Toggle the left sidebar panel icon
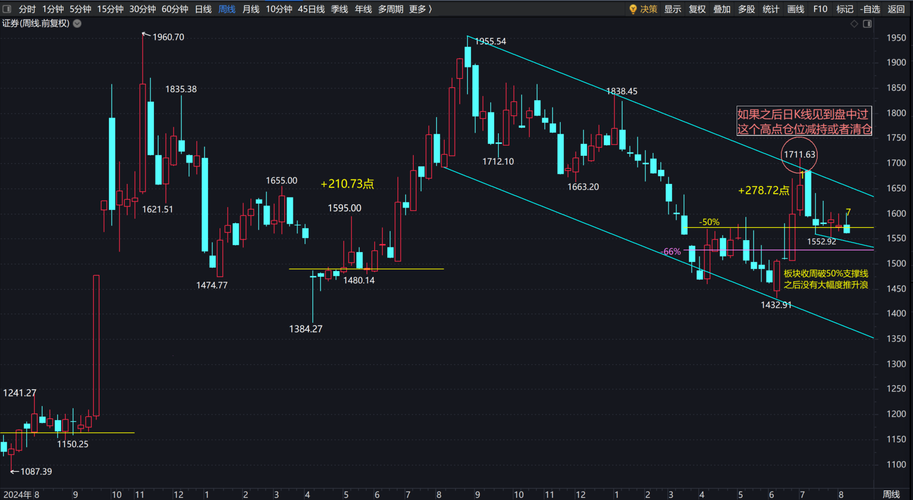 pyautogui.click(x=8, y=9)
